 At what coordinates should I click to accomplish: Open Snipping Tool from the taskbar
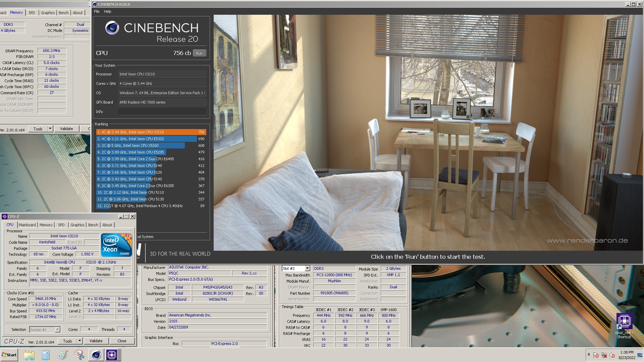(x=79, y=355)
